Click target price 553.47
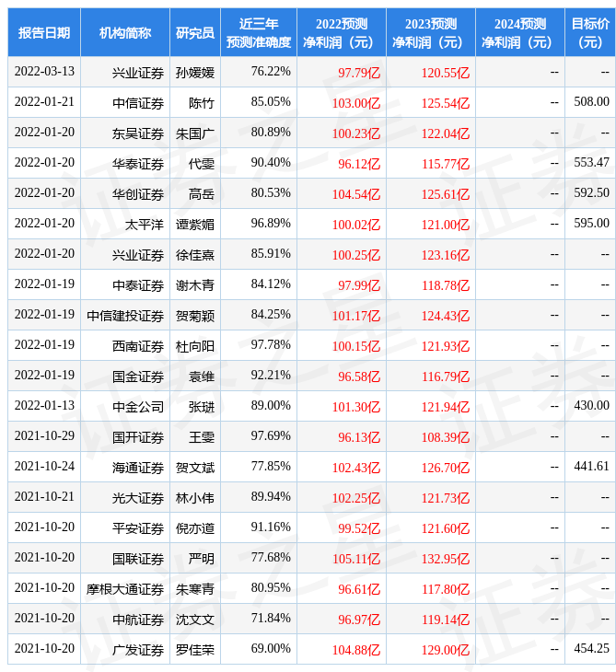The height and width of the screenshot is (672, 616). (591, 162)
